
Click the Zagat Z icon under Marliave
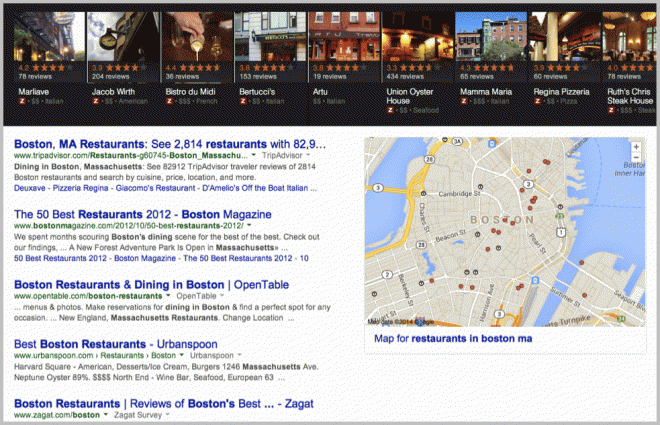(x=22, y=101)
